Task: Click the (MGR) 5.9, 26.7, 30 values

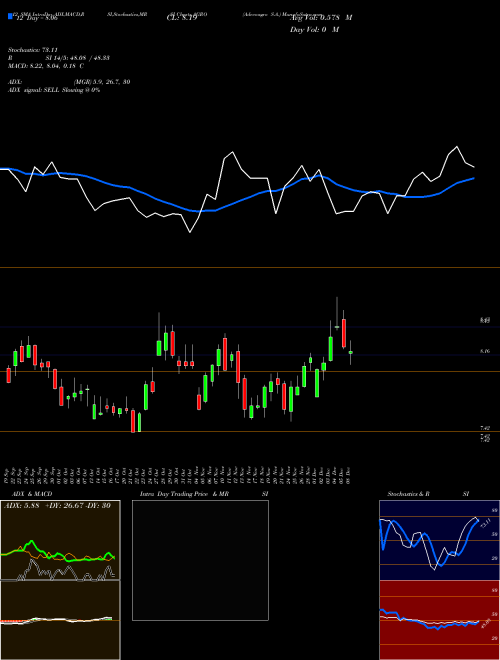Action: [x=102, y=82]
